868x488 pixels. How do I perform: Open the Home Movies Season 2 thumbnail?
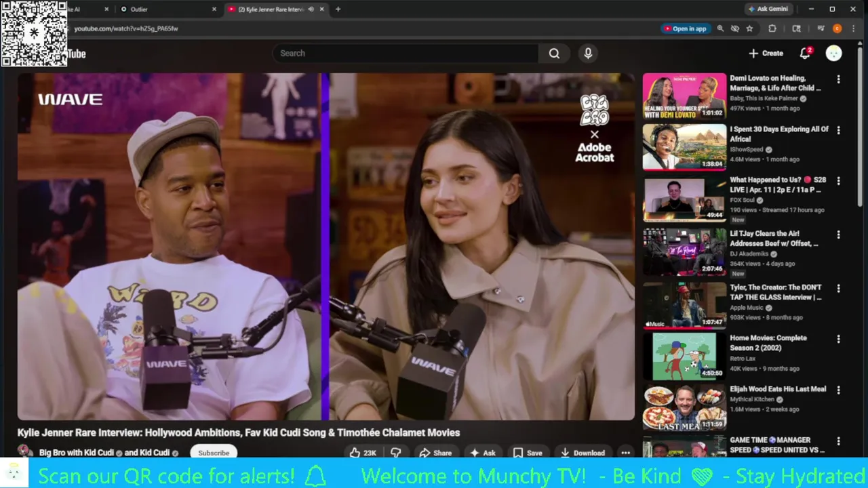coord(684,356)
